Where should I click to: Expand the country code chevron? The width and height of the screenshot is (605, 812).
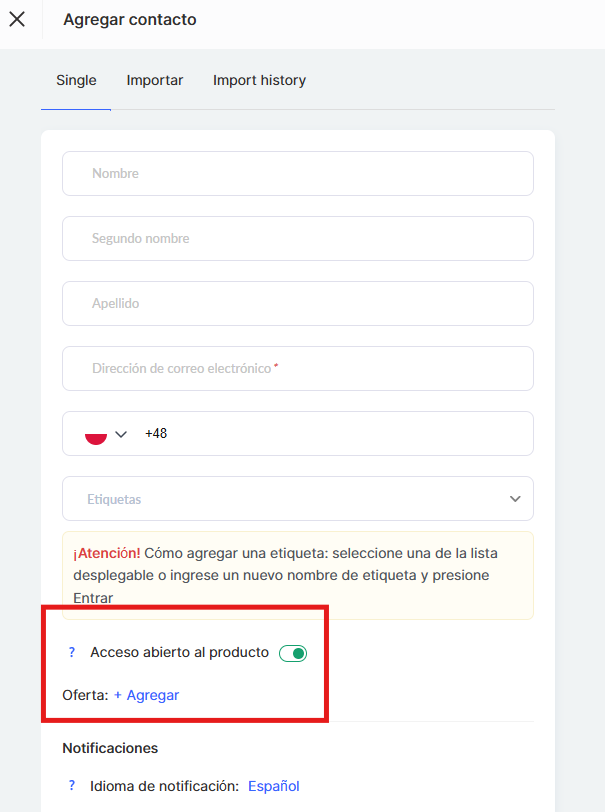coord(122,434)
